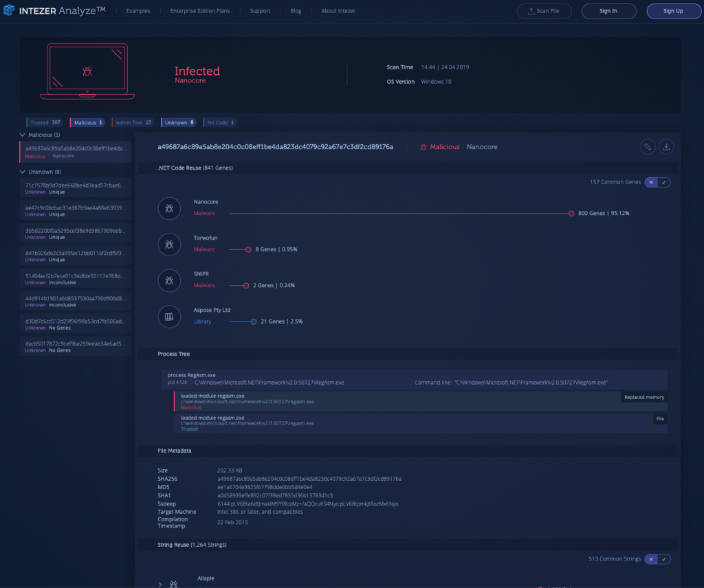Click the Intezer Analyze logo icon

[10, 10]
